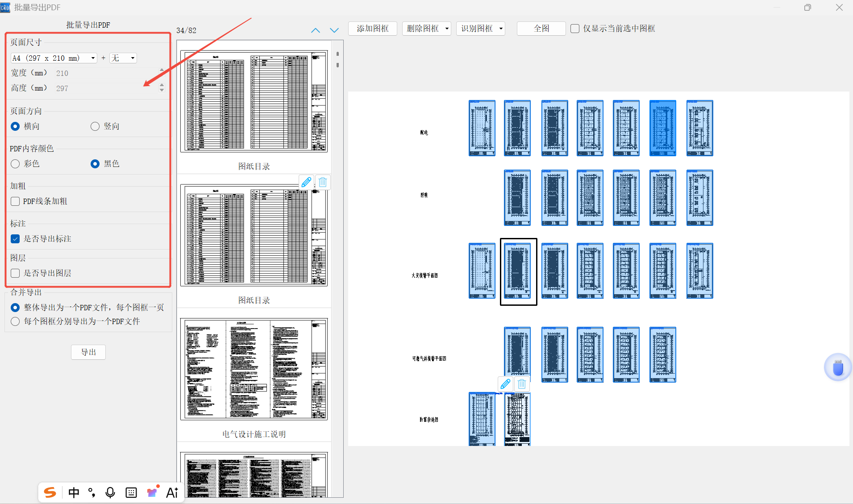The height and width of the screenshot is (504, 853).
Task: Click the microphone icon in input method bar
Action: [110, 492]
